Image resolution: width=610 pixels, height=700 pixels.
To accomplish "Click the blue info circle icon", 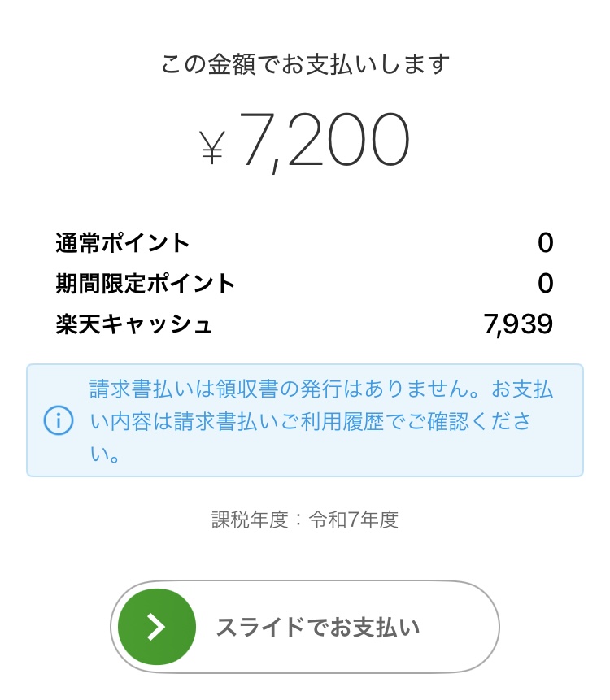I will (59, 420).
